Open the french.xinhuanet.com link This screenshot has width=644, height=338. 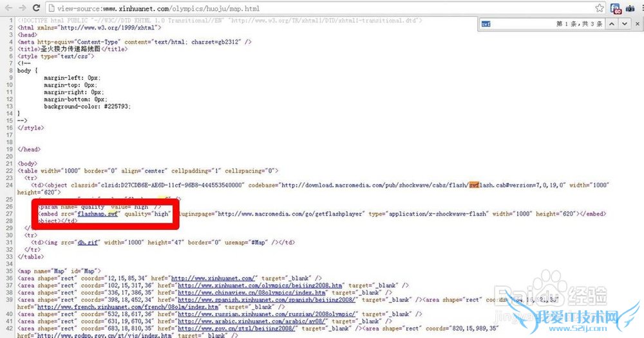(128, 307)
